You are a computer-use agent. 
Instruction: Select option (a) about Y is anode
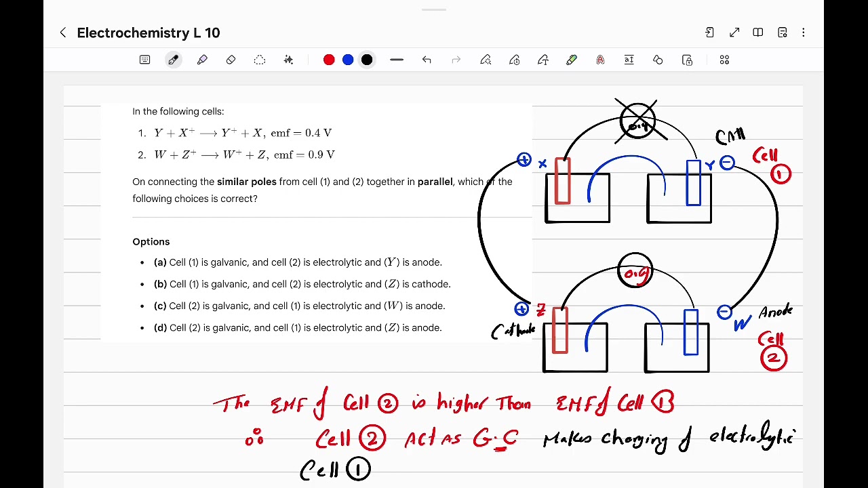pyautogui.click(x=298, y=262)
